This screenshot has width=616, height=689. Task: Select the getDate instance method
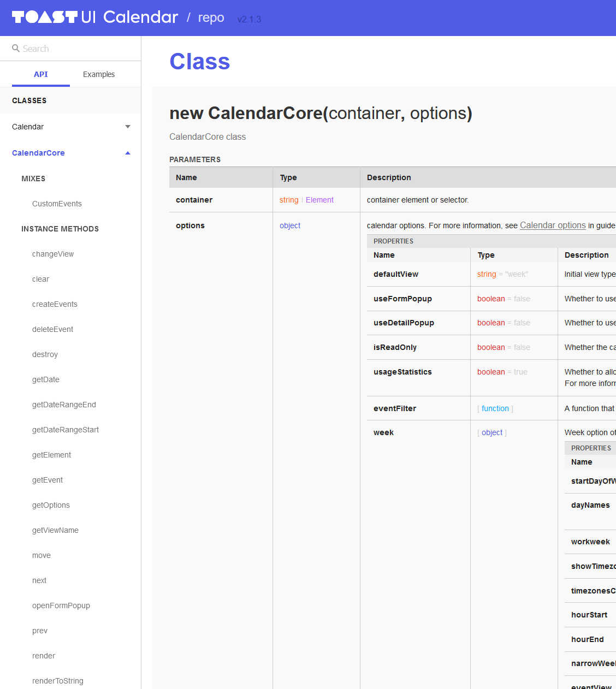[45, 379]
